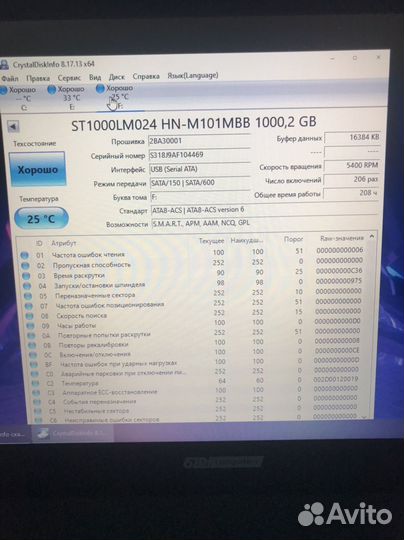Click the previous disk arrow button
Image resolution: width=404 pixels, height=540 pixels.
(13, 127)
